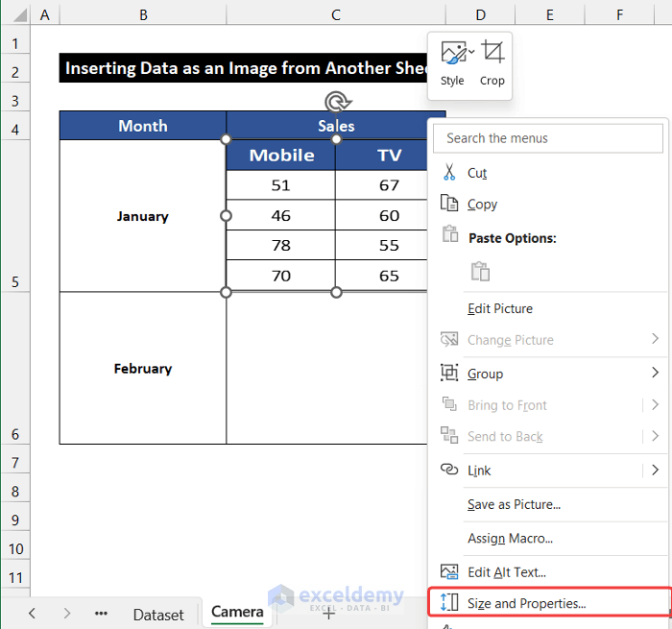
Task: Click the February cell
Action: pos(143,369)
